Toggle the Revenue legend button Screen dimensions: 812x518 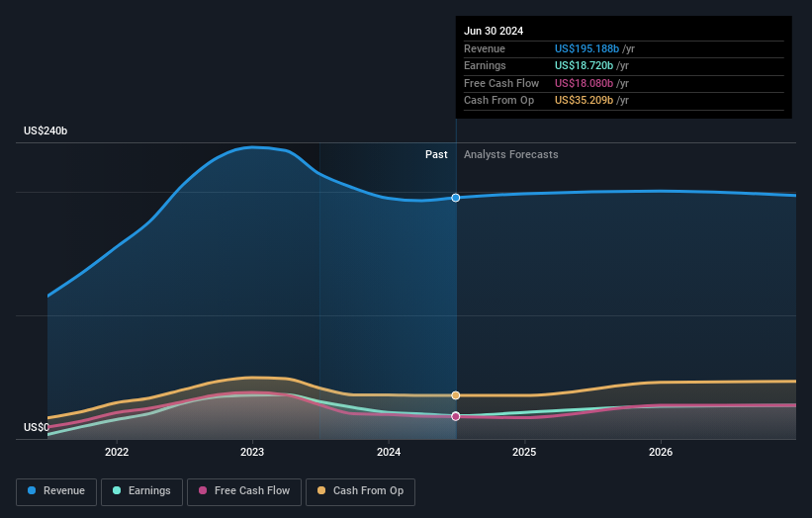point(56,491)
